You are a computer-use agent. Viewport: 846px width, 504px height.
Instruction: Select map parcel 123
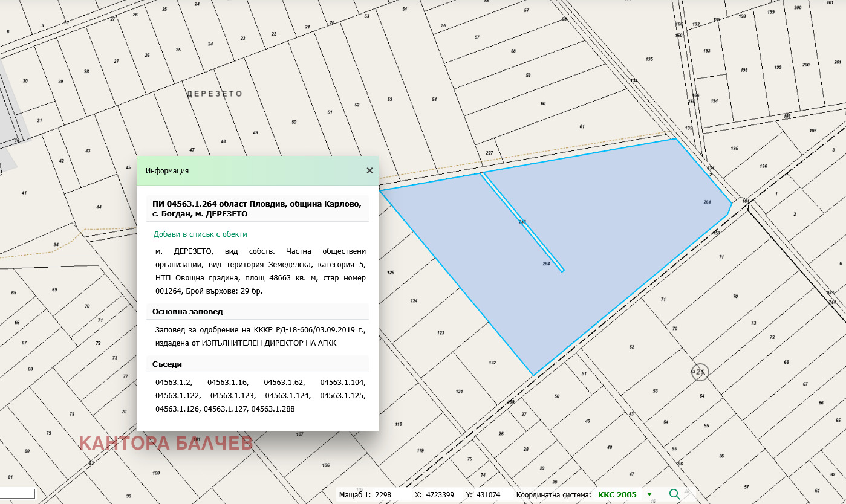441,333
